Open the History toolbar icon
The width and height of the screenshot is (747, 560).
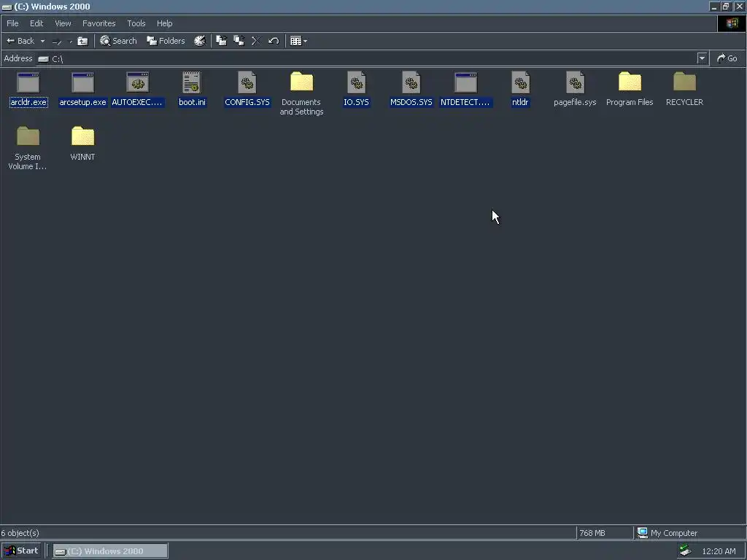tap(200, 41)
